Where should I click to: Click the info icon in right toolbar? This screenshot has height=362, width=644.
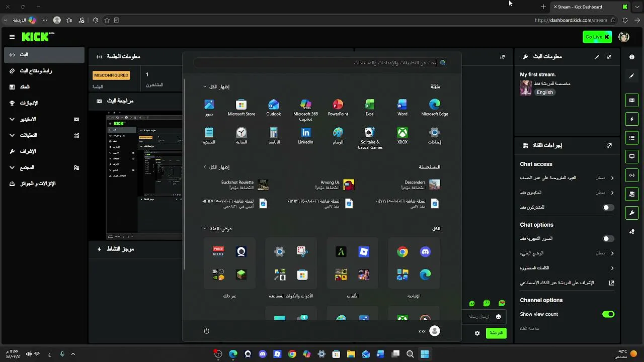(632, 57)
